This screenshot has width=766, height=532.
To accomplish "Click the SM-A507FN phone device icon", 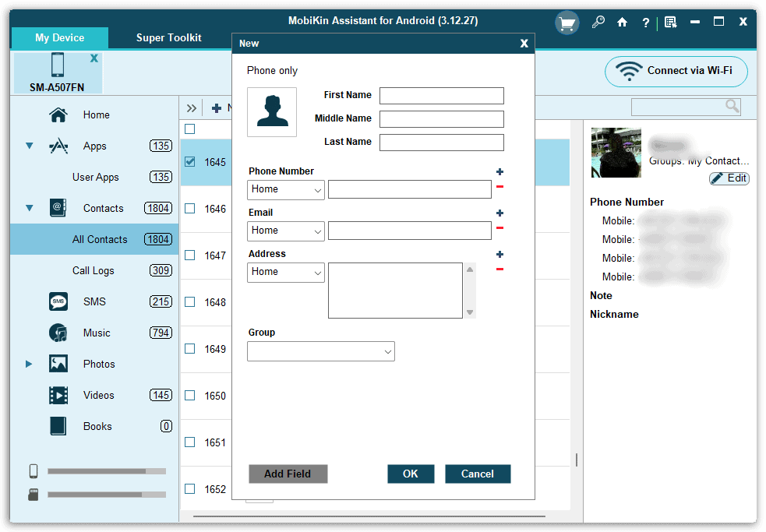I will pyautogui.click(x=58, y=65).
